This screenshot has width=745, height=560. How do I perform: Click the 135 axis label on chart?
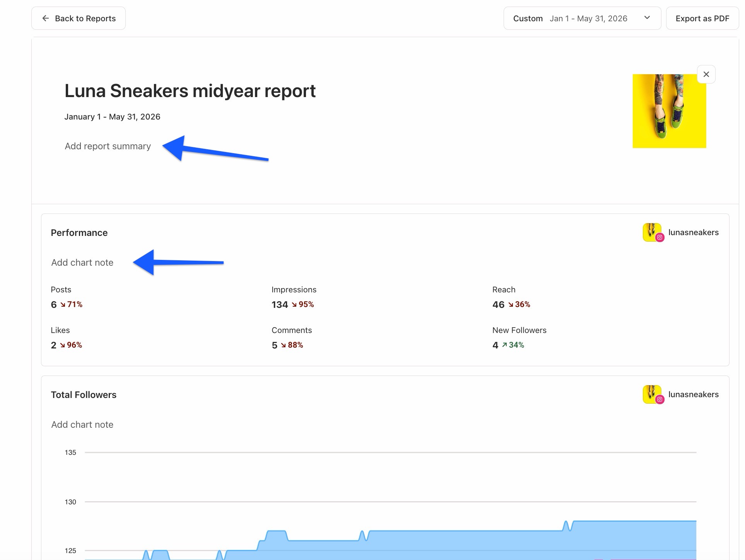[x=70, y=452]
